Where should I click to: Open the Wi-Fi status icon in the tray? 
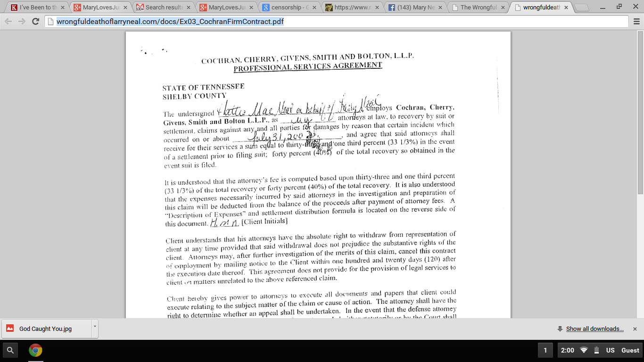coord(584,350)
